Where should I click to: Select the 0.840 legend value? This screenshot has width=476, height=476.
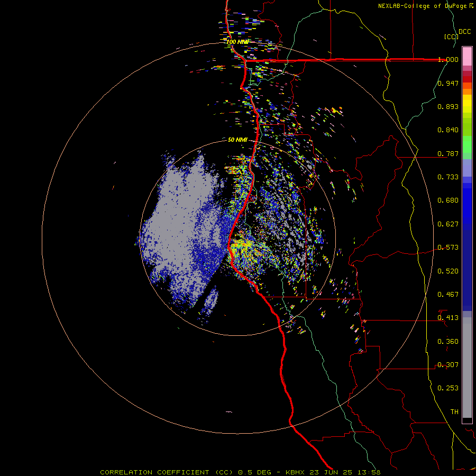coord(448,130)
